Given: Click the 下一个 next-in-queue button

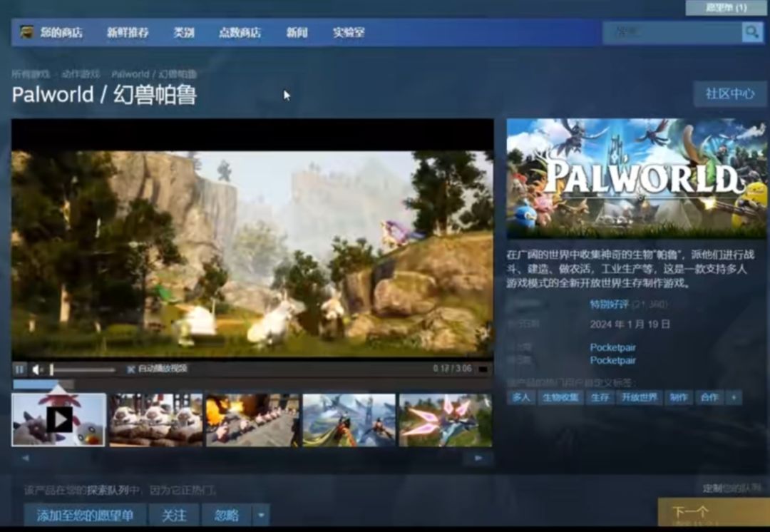Looking at the screenshot, I should (713, 512).
